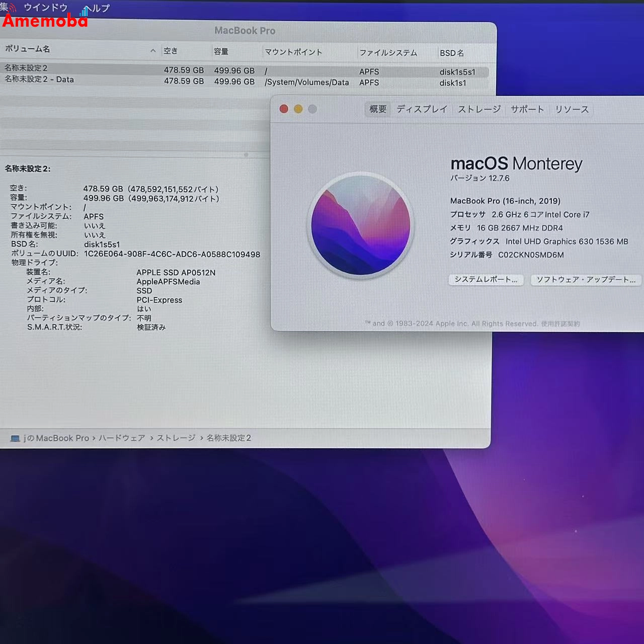
Task: Sort the list by 空き column
Action: (x=171, y=50)
